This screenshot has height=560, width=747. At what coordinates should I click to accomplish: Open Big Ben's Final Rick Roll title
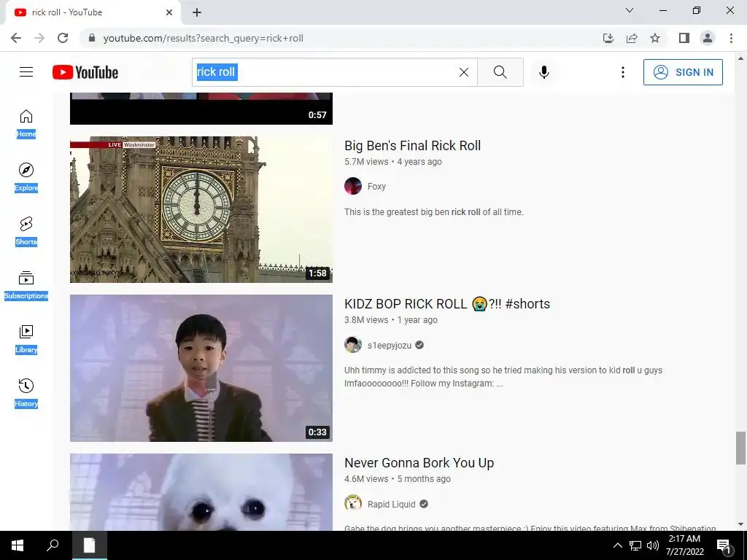point(413,145)
